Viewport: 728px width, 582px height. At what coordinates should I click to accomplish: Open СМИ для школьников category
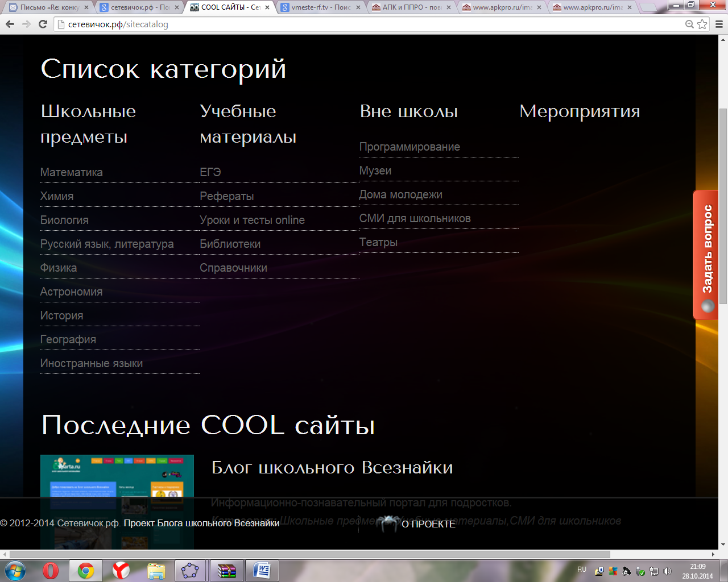pyautogui.click(x=415, y=218)
